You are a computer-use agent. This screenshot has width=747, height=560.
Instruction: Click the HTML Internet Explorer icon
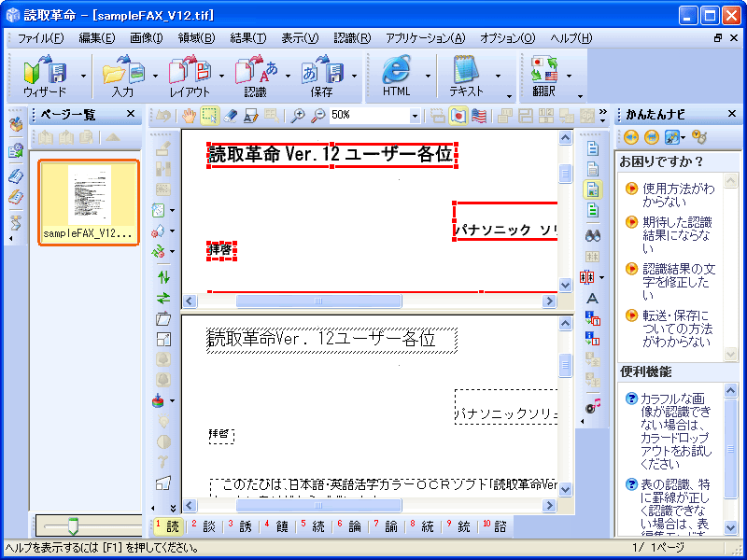coord(396,76)
